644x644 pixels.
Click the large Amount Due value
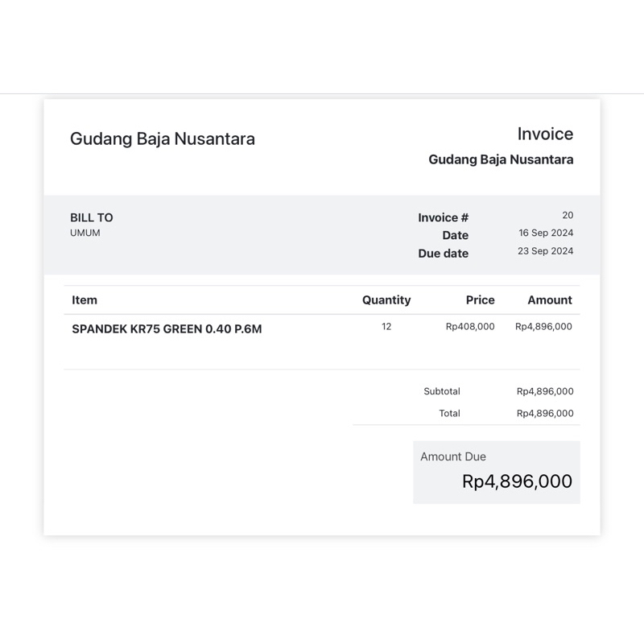517,481
